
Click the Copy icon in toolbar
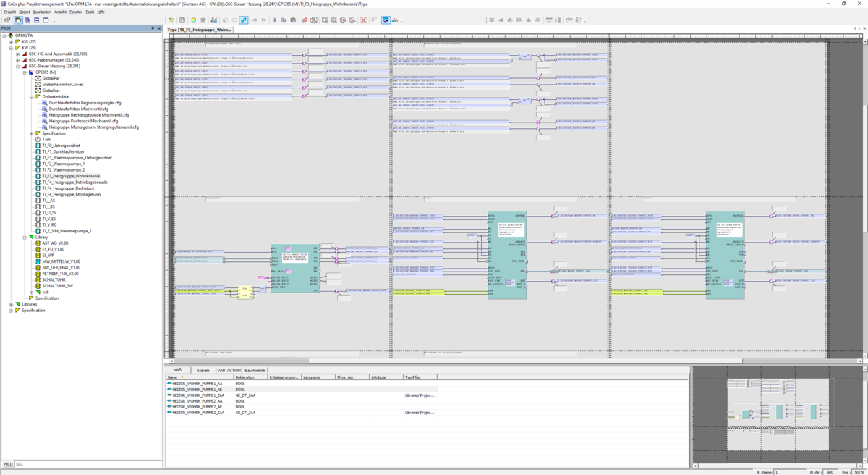(x=284, y=20)
